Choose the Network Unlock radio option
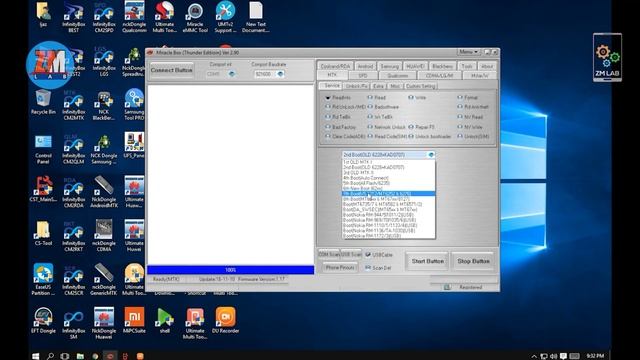 tap(387, 127)
